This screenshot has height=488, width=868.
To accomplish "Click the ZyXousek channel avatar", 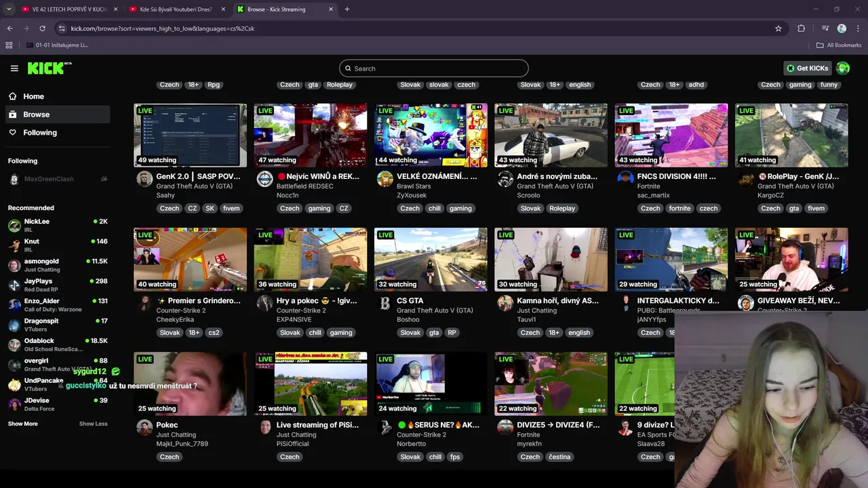I will (385, 179).
